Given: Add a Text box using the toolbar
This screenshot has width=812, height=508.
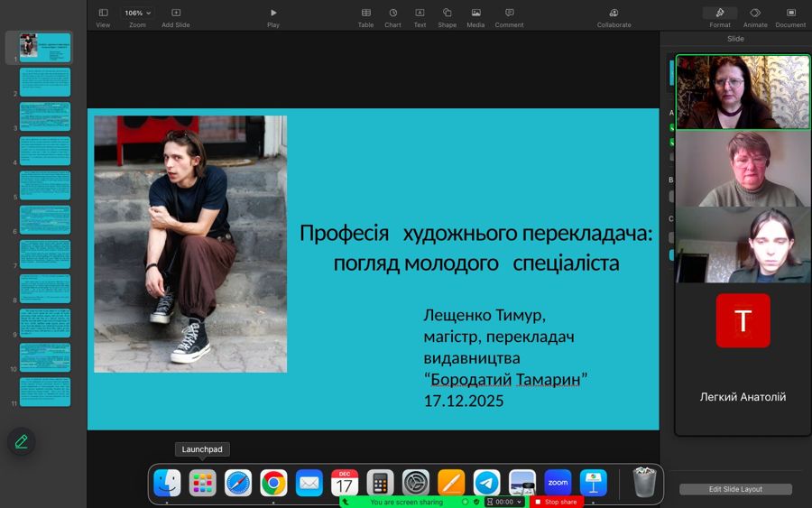Looking at the screenshot, I should pos(420,13).
